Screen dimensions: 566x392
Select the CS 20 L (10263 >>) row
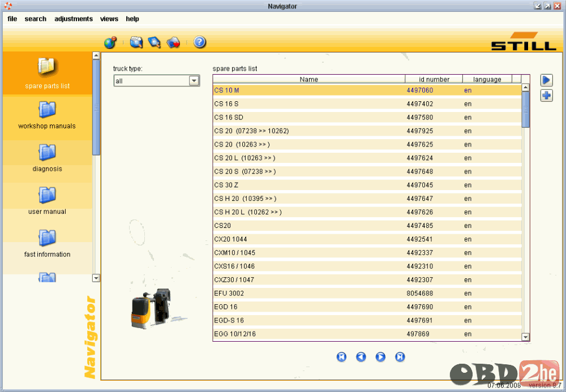pos(367,158)
